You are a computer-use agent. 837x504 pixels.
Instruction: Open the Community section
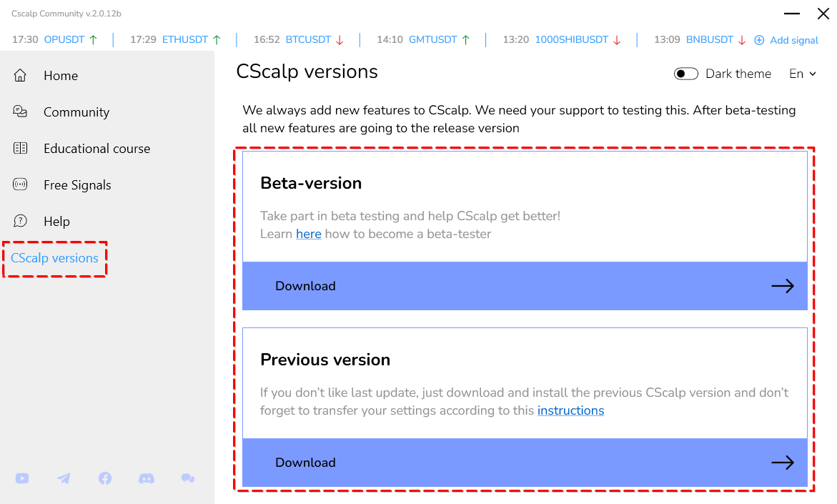[x=76, y=112]
